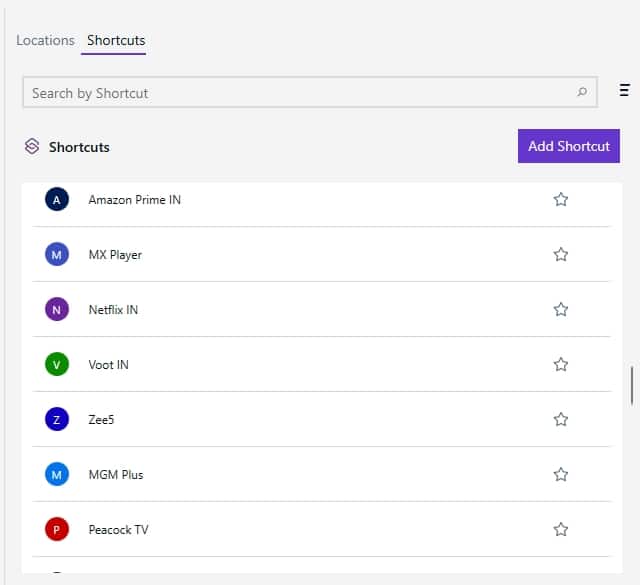Favorite Amazon Prime IN with its star
This screenshot has height=585, width=640.
point(560,200)
